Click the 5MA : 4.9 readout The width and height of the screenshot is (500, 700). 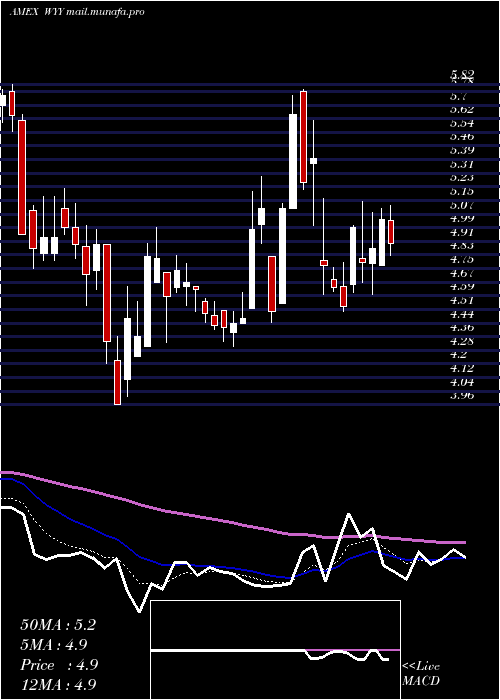54,645
